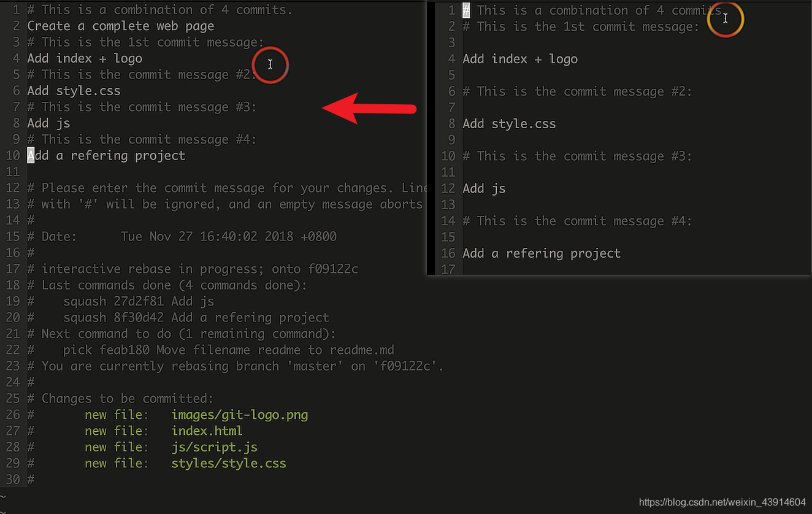812x514 pixels.
Task: Click the '# Please enter the commit message' line
Action: 226,188
